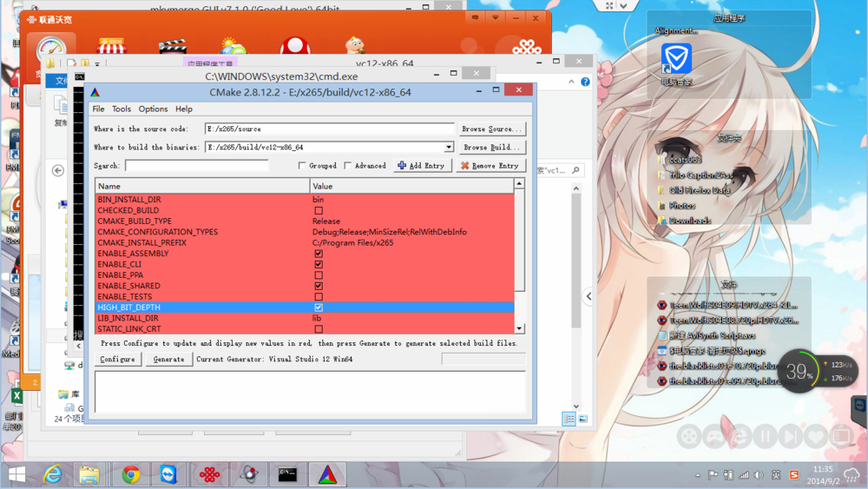The image size is (868, 489).
Task: Click the speedometer icon in the orange window
Action: pyautogui.click(x=51, y=50)
